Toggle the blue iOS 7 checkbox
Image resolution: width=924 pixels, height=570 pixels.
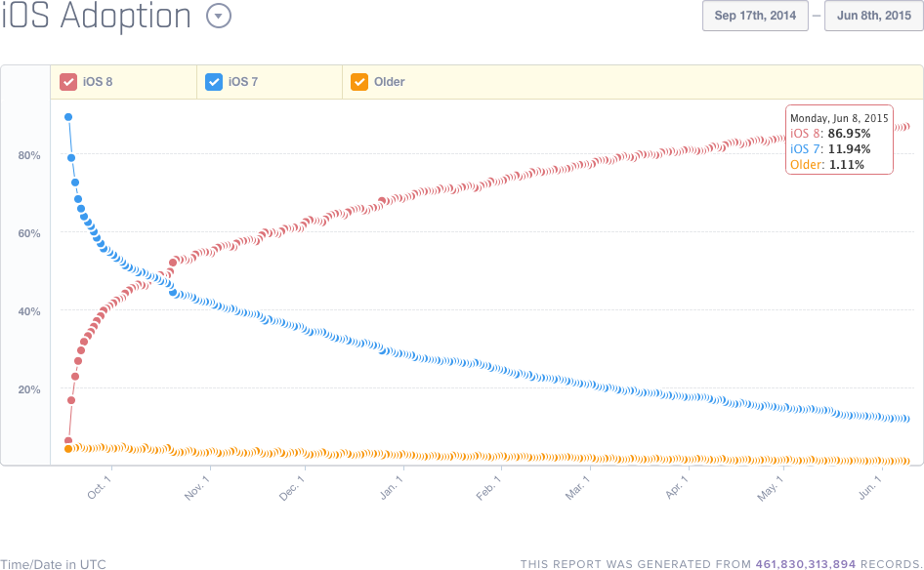point(214,82)
